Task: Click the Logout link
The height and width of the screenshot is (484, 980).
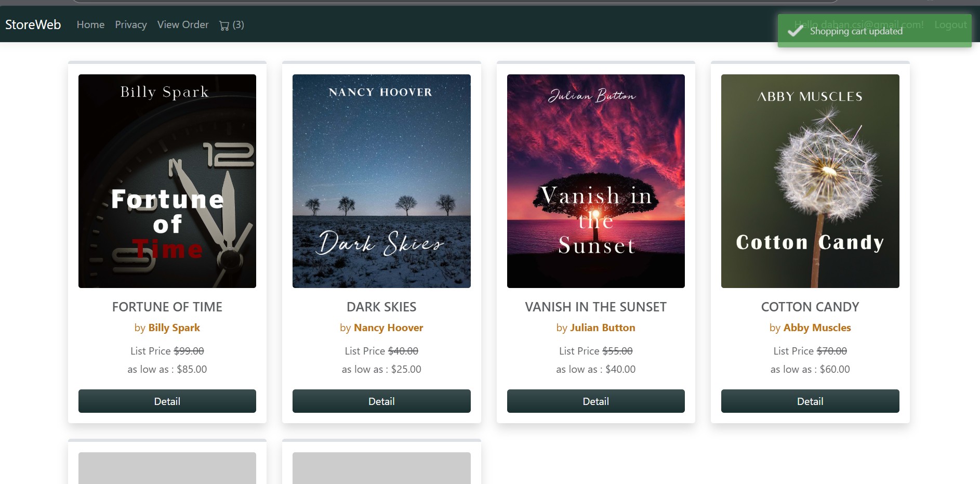Action: [x=950, y=24]
